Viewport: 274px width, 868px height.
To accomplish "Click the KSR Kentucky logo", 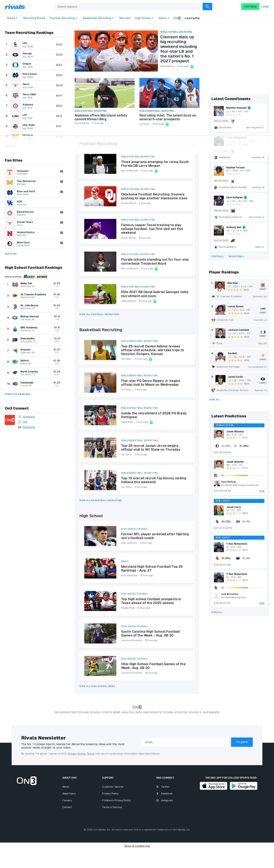I will (x=10, y=203).
